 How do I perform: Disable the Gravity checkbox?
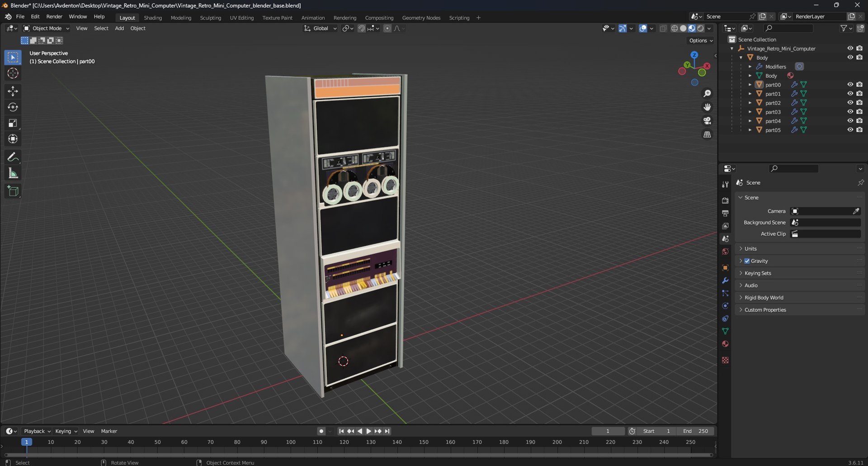pos(747,261)
